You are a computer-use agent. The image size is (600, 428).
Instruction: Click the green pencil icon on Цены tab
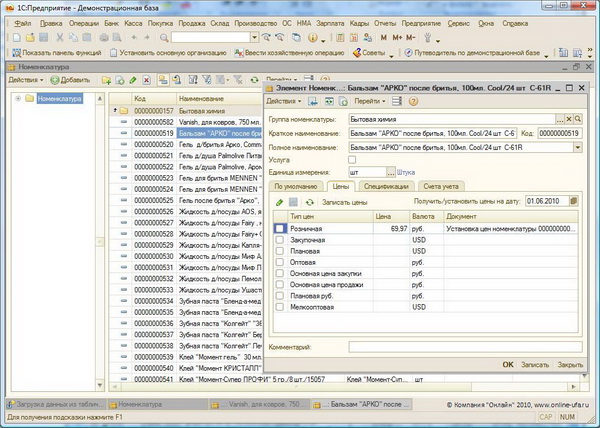click(279, 202)
